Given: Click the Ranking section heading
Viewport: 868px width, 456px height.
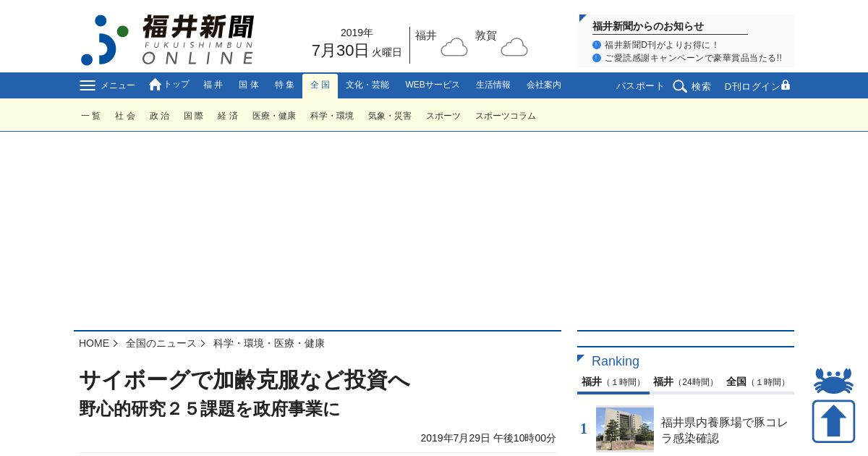Looking at the screenshot, I should 616,361.
